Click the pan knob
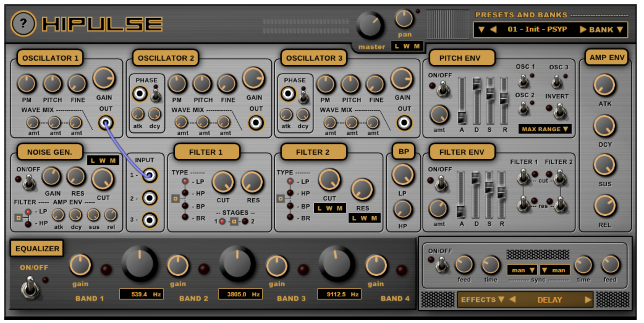Screen dimensions: 644x323 pos(404,19)
